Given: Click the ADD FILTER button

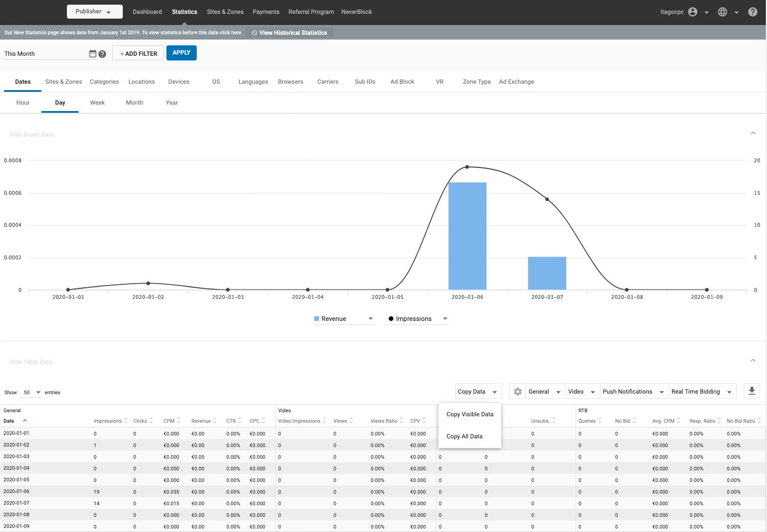Looking at the screenshot, I should pos(139,53).
